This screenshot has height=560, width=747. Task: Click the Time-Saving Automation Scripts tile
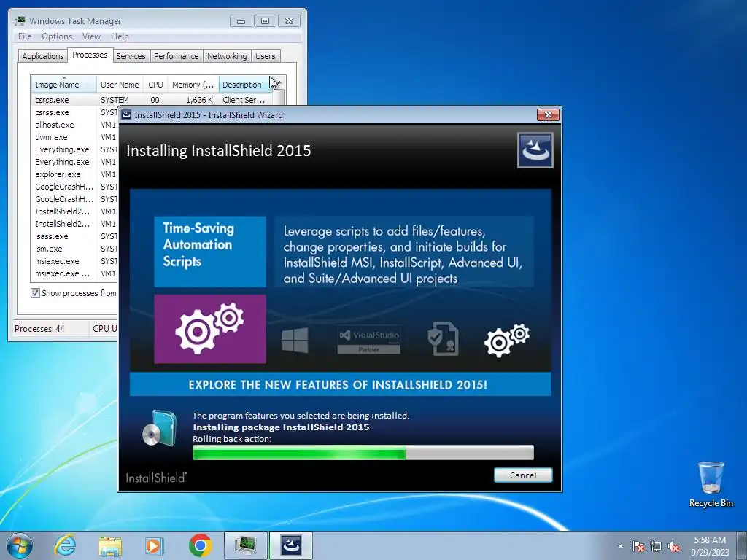click(x=210, y=252)
